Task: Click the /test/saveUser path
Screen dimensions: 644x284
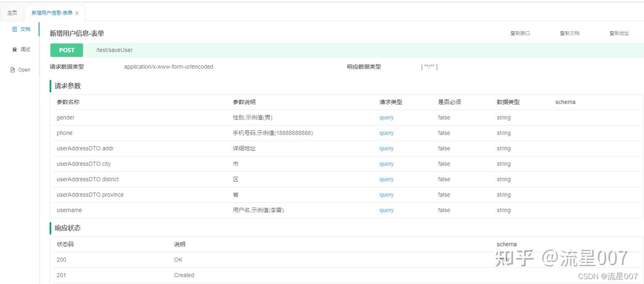Action: [x=114, y=50]
